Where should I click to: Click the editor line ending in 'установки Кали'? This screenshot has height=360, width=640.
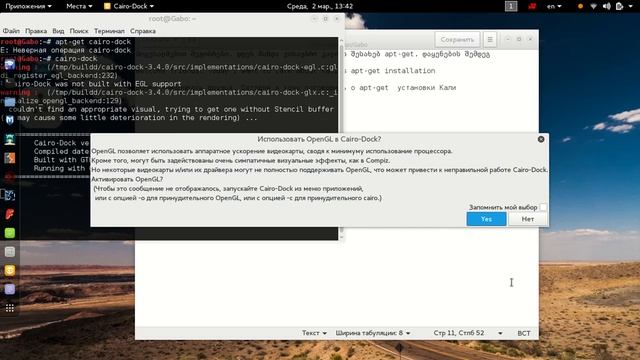400,88
